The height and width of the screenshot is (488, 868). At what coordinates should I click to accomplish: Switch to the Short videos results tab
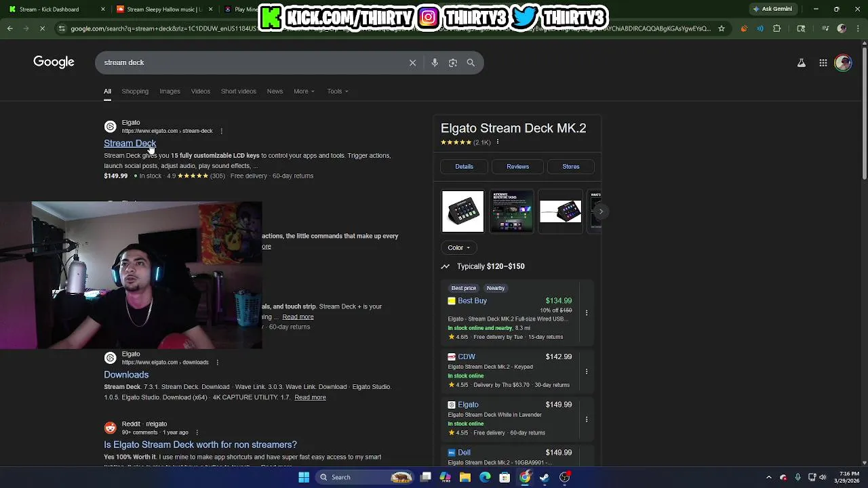[238, 91]
